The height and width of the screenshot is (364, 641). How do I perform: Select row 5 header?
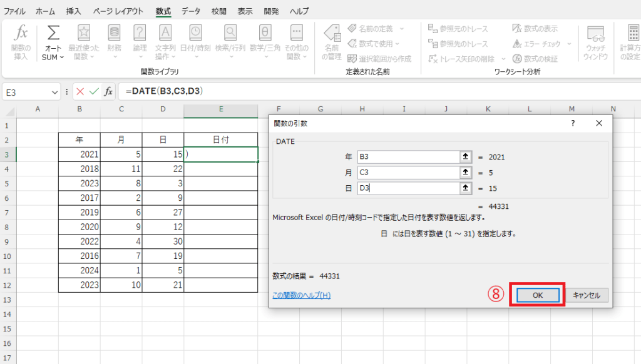(7, 183)
